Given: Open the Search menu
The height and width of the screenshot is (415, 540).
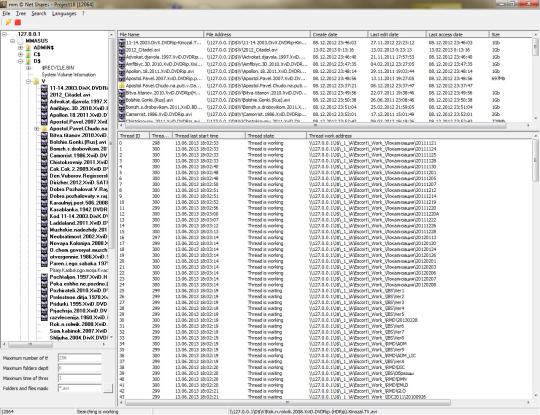Looking at the screenshot, I should click(39, 13).
